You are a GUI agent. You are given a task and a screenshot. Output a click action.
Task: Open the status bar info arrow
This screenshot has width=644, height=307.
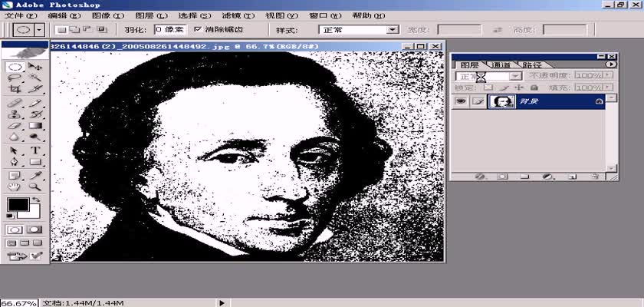coord(222,303)
